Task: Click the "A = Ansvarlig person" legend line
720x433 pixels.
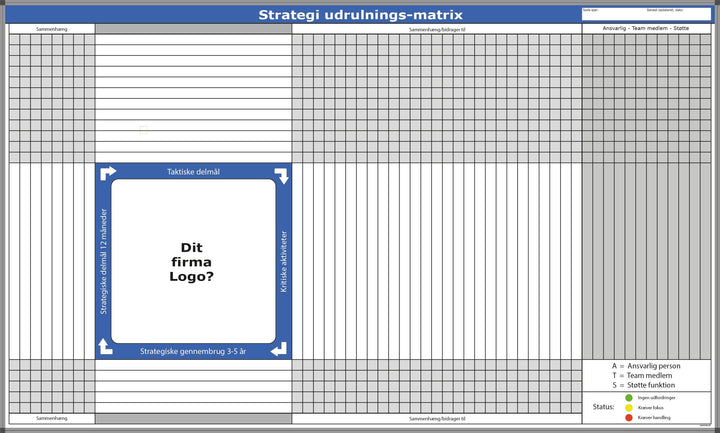Action: [646, 366]
